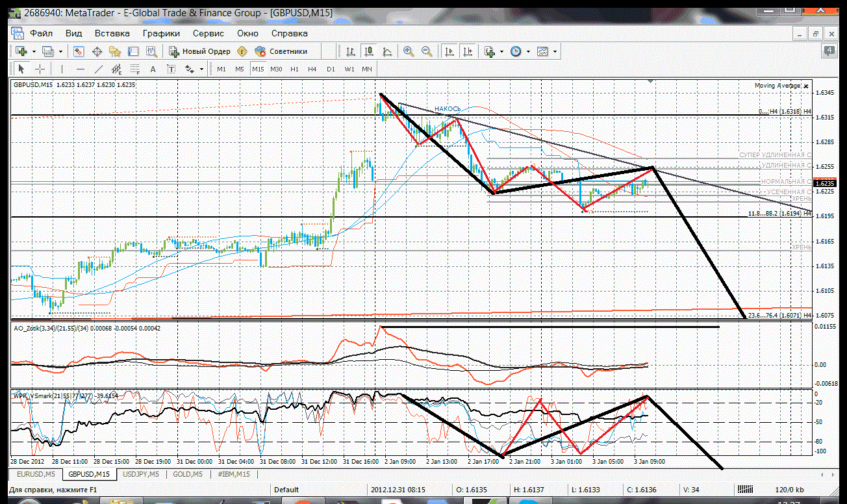This screenshot has height=504, width=847.
Task: Expand the chart templates dropdown arrow
Action: click(x=555, y=51)
